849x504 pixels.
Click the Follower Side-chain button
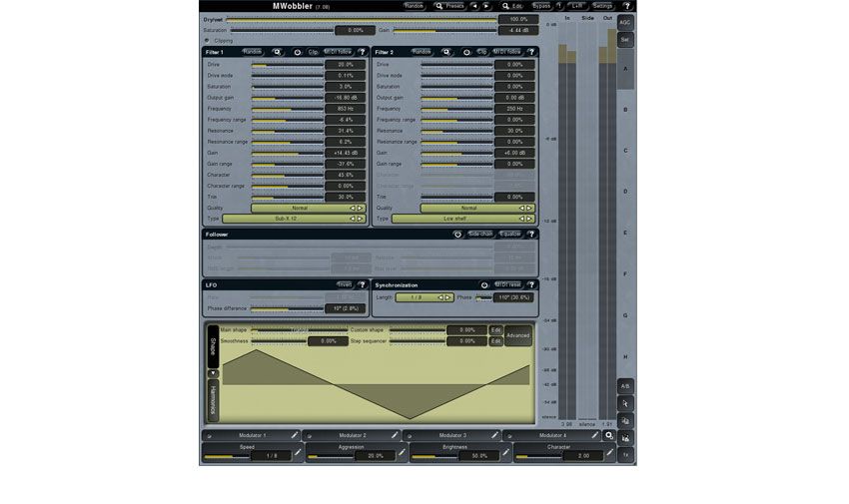[480, 235]
